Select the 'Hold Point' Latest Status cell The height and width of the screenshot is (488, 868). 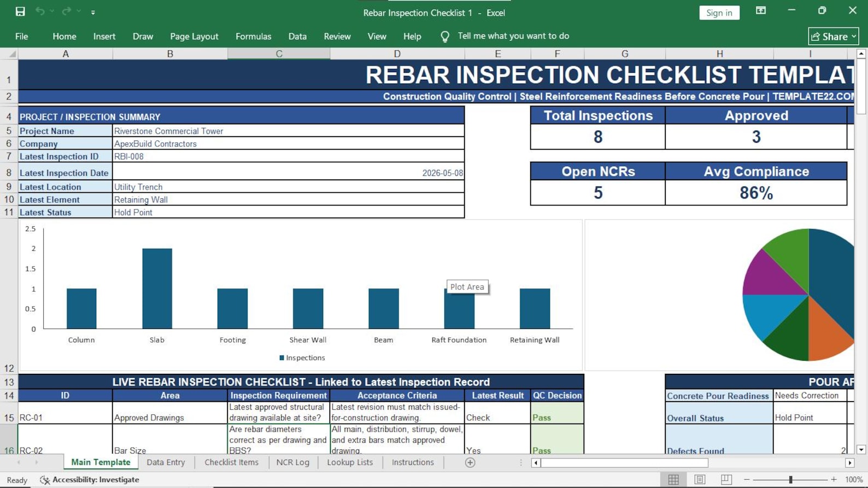[x=288, y=212]
